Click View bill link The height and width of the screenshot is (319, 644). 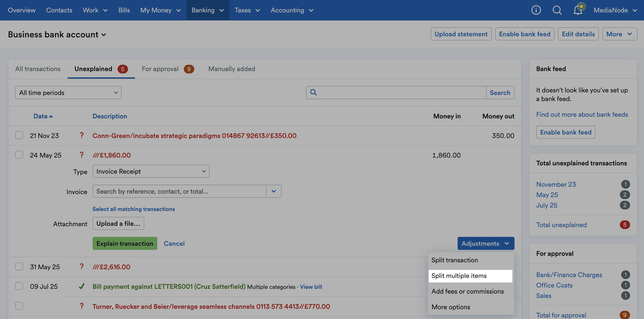pyautogui.click(x=311, y=287)
